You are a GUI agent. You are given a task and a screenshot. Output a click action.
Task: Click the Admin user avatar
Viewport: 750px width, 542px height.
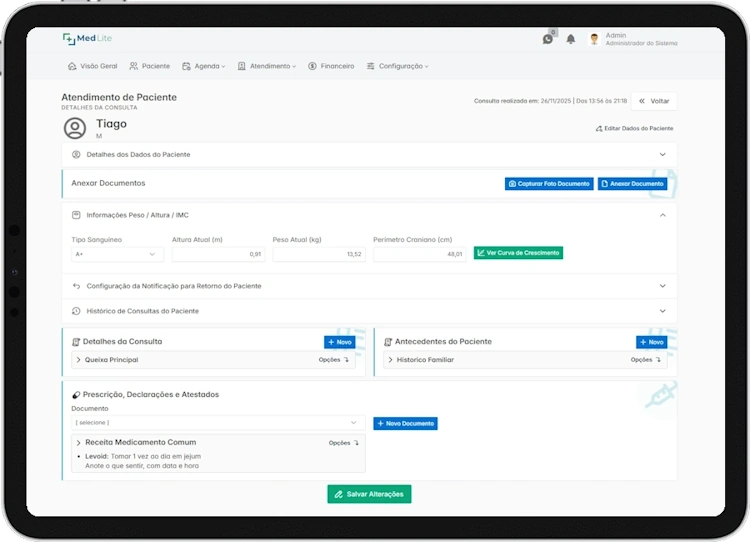coord(594,39)
